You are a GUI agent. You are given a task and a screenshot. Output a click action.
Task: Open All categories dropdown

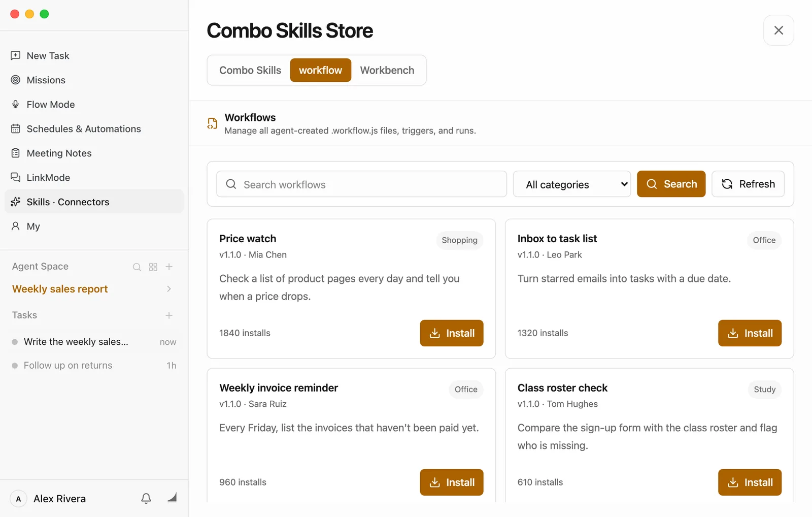(572, 184)
